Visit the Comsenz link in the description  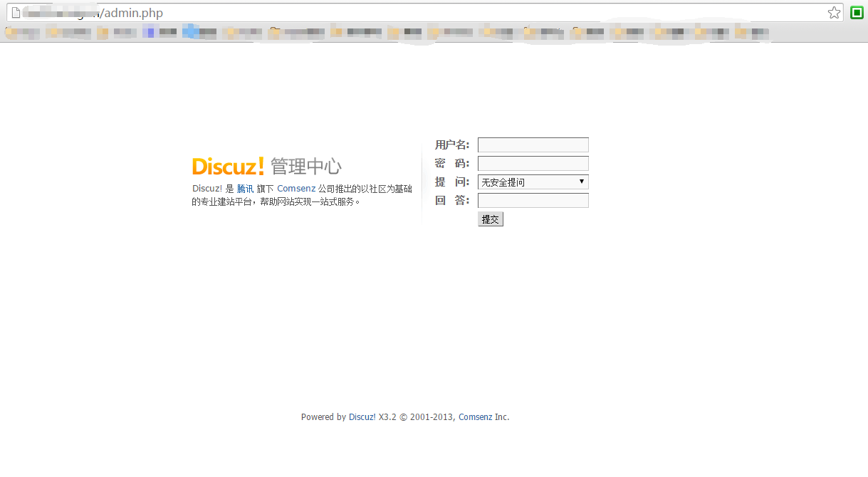296,189
